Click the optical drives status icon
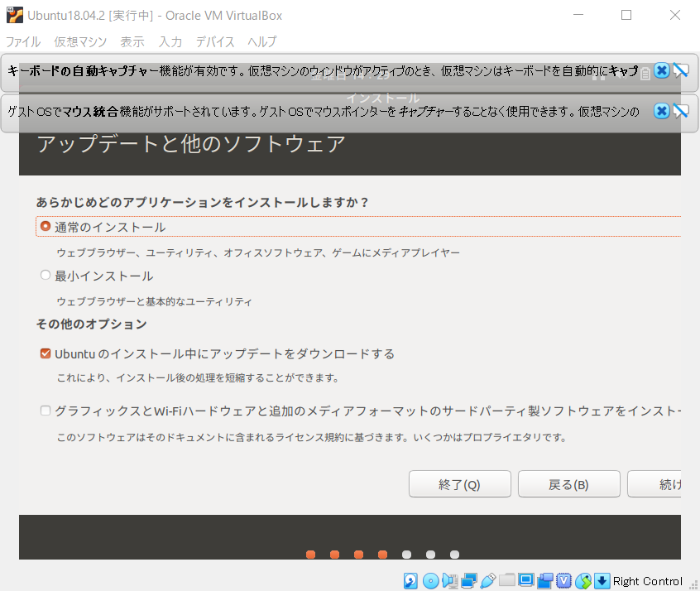Viewport: 700px width, 591px height. [431, 580]
